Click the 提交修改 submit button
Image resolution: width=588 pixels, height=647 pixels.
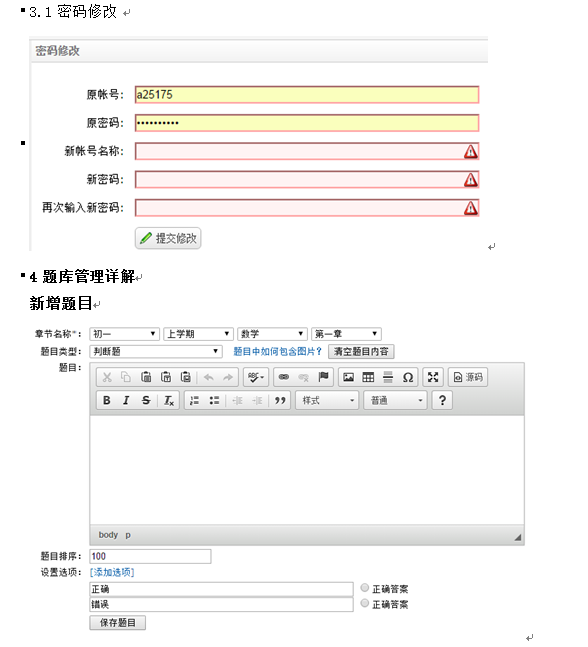(x=168, y=238)
